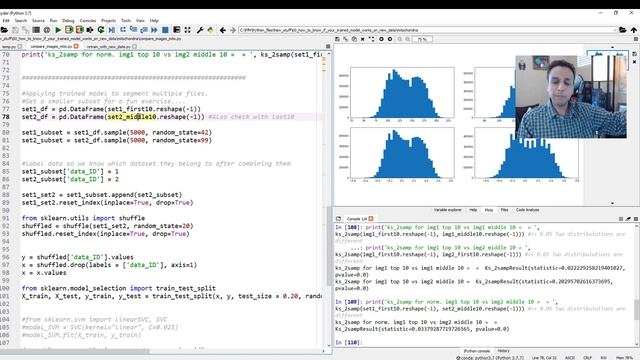Go forward with right arrow icon

tap(233, 30)
